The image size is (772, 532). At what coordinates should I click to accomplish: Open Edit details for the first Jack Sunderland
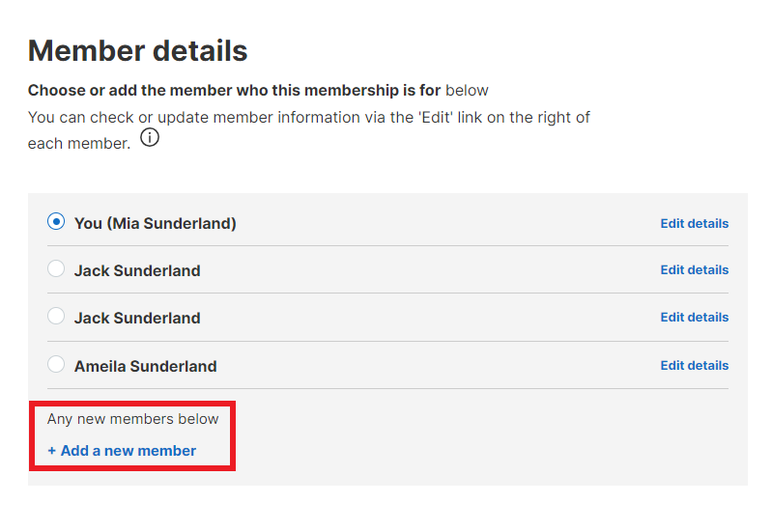click(x=694, y=269)
